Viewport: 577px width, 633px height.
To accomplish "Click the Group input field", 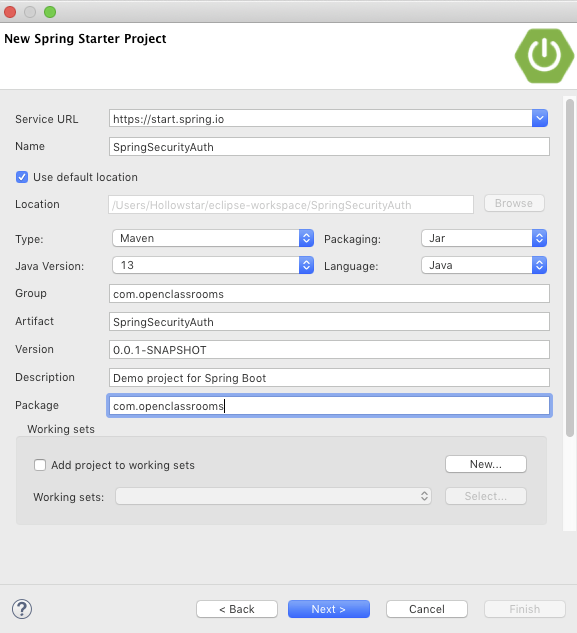I will [329, 293].
